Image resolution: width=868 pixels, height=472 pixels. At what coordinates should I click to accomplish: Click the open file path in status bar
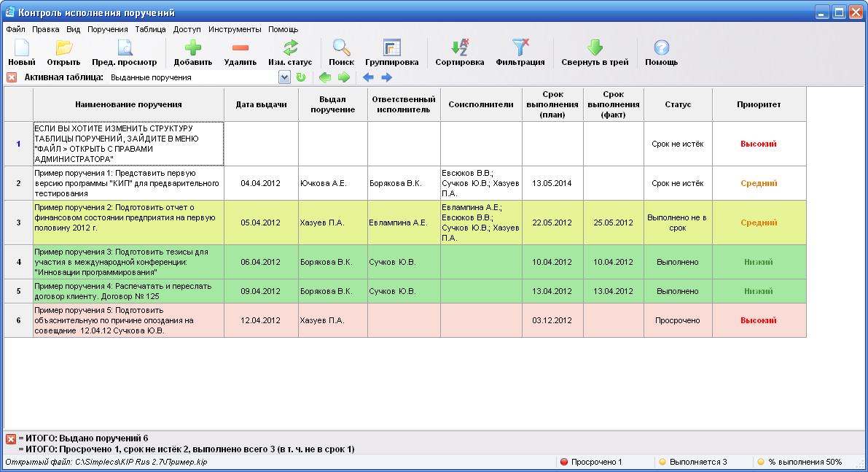click(106, 462)
